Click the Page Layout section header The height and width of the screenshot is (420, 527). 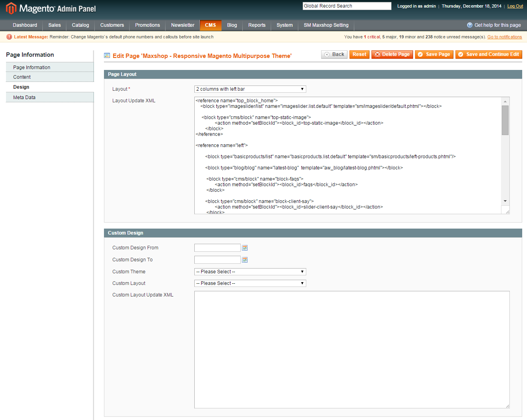click(x=313, y=74)
